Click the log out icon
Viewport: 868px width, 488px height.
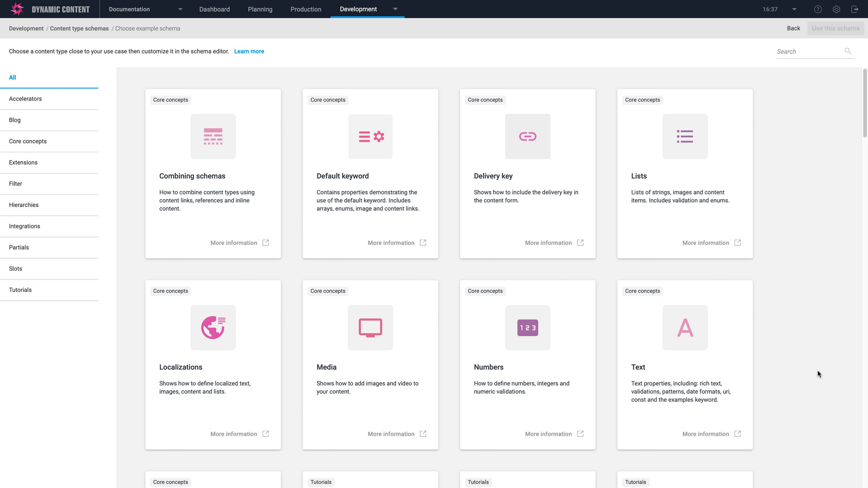[855, 9]
